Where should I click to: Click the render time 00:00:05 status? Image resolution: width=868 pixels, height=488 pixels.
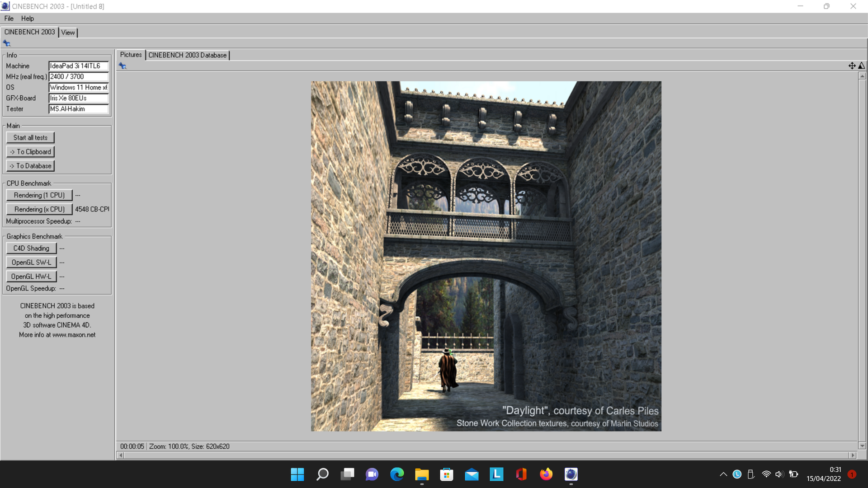tap(132, 446)
